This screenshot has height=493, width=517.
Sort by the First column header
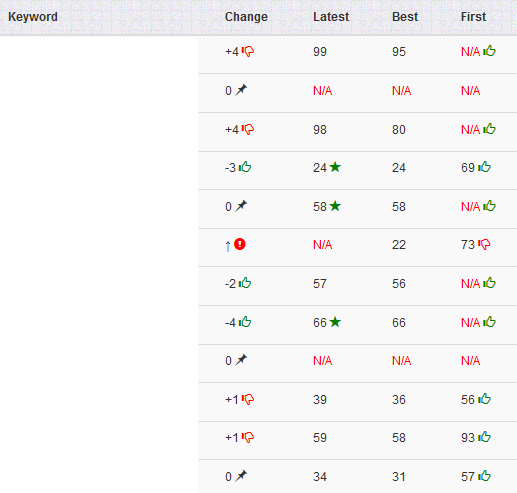pos(473,17)
